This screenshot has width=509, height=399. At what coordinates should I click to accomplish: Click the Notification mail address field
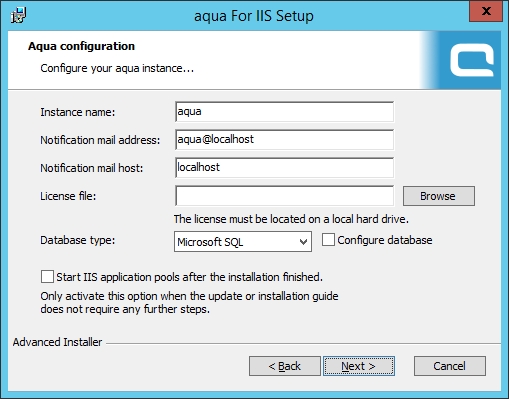[x=284, y=140]
